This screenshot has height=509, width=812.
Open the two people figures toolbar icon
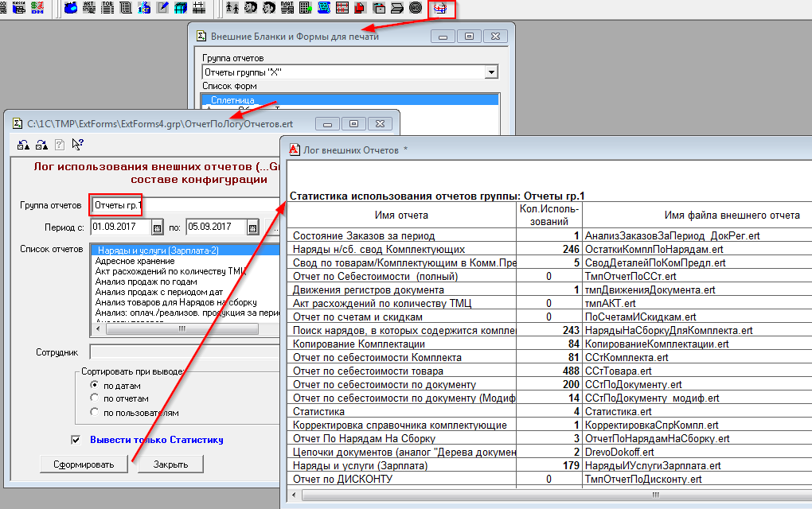tap(232, 8)
